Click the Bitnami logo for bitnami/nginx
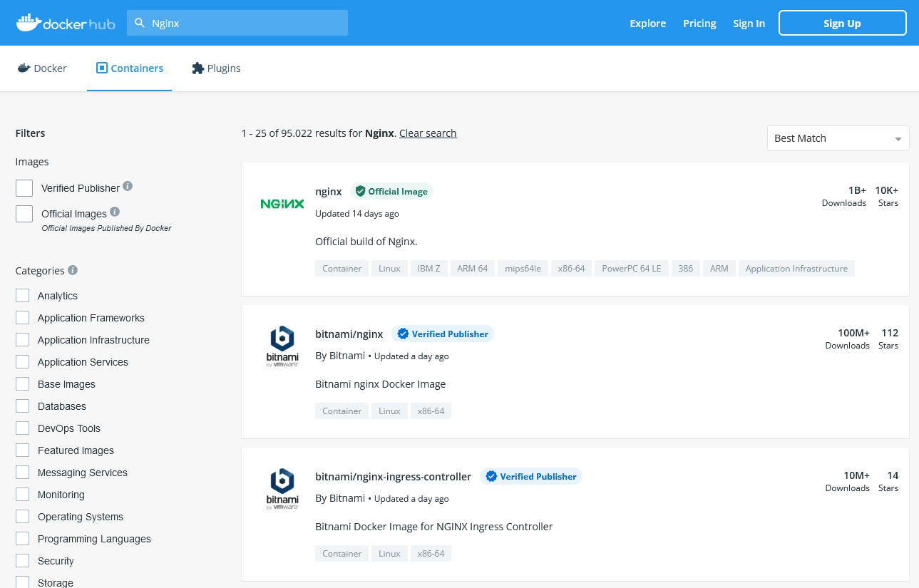919x588 pixels. 282,346
